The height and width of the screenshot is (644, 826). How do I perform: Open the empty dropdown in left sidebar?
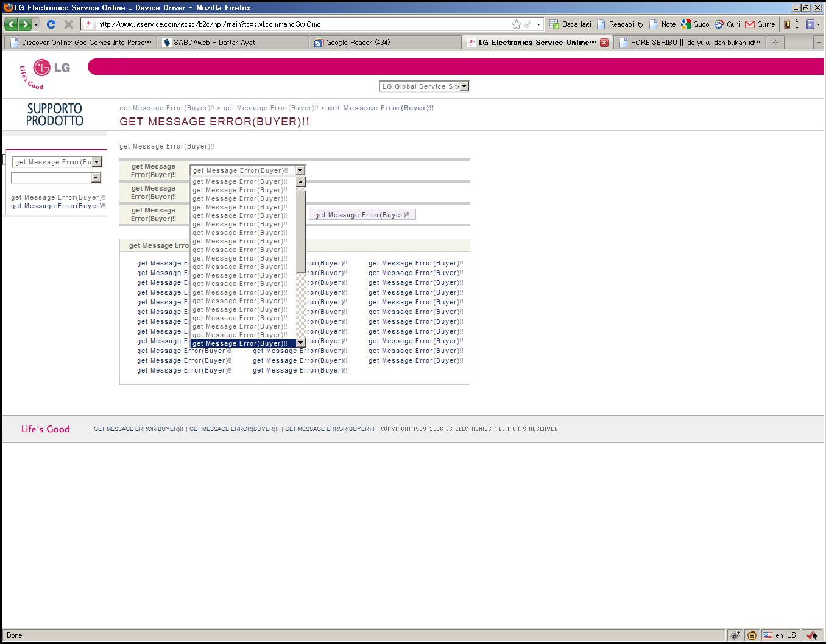point(96,178)
